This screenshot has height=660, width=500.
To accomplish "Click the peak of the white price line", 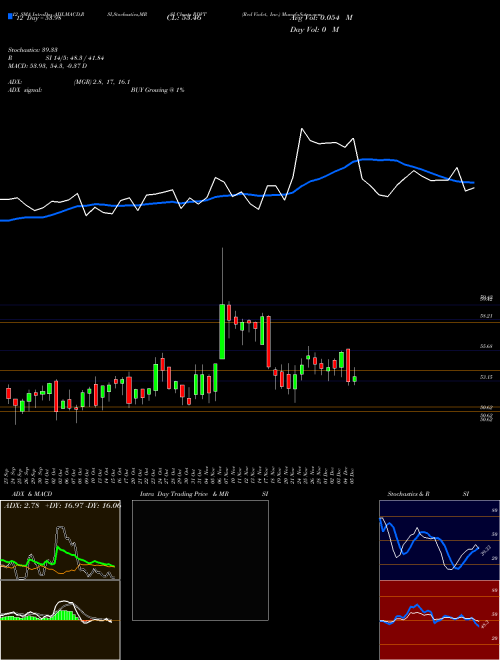I will click(302, 128).
